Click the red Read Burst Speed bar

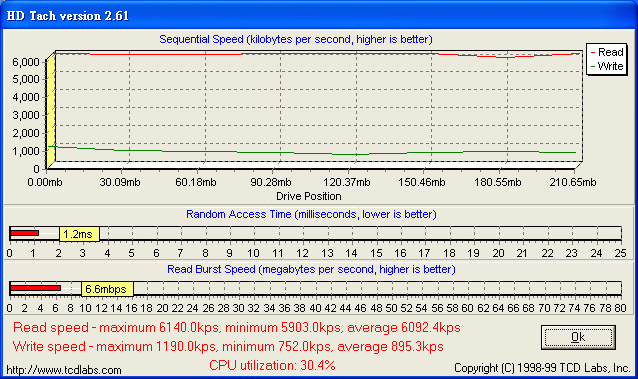[x=35, y=288]
